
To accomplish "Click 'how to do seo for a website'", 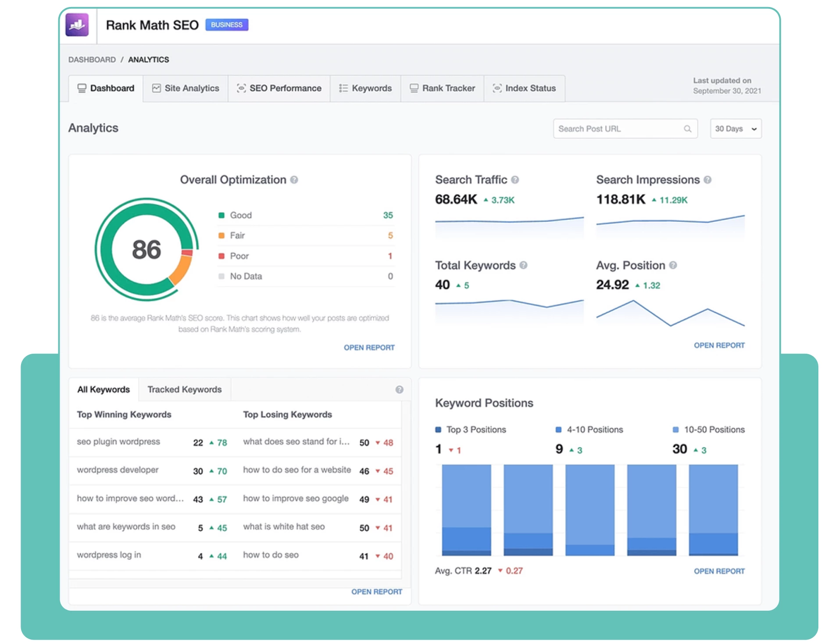I will (x=297, y=470).
